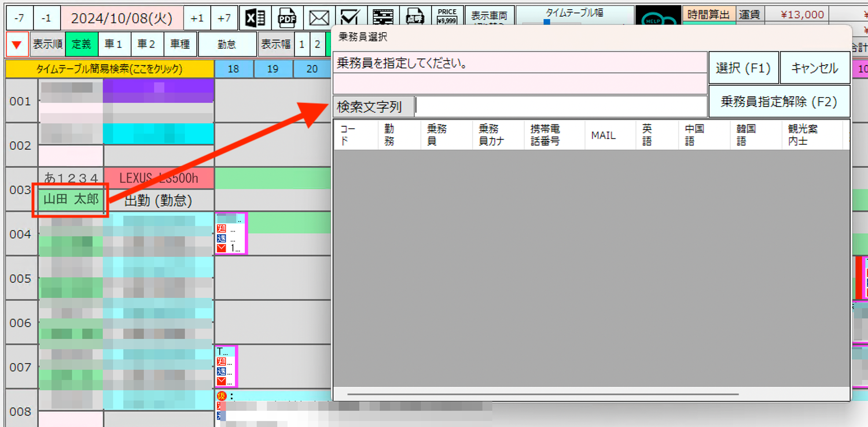Click the 点呼 (roll call) document icon
This screenshot has height=427, width=868.
pos(414,17)
